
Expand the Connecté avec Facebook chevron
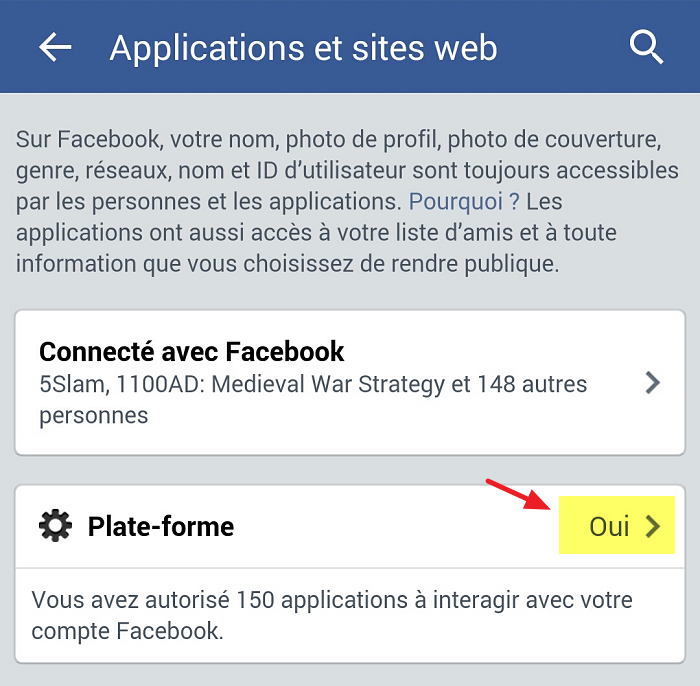point(653,383)
